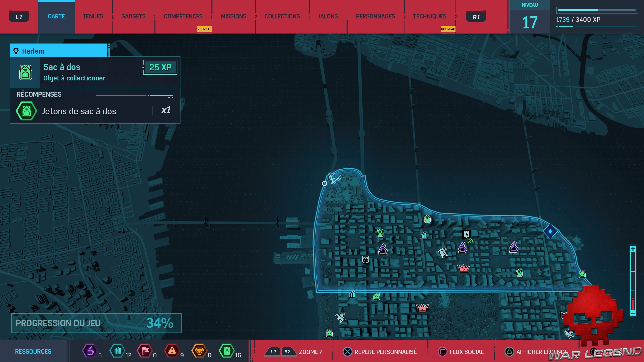Click the police badge map icon
This screenshot has height=362, width=644.
coord(466,234)
